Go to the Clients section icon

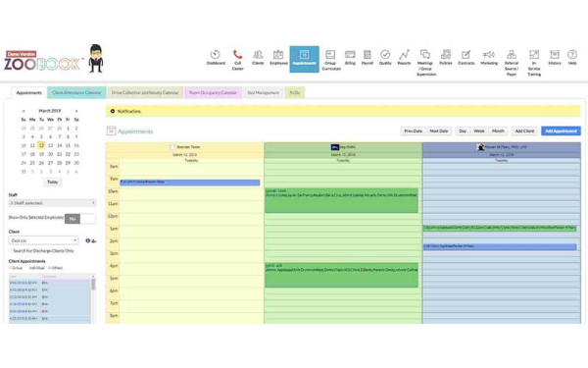point(258,54)
